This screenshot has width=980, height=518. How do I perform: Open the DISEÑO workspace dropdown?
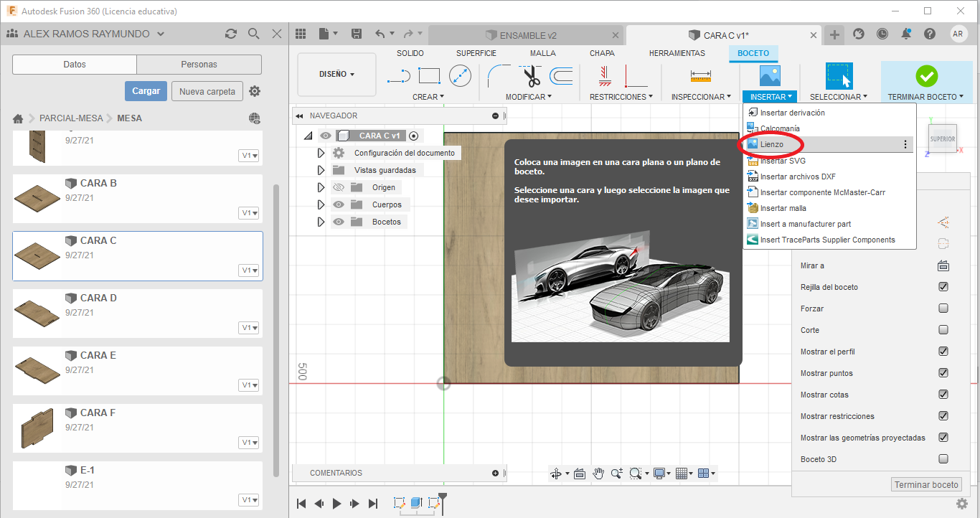(336, 74)
